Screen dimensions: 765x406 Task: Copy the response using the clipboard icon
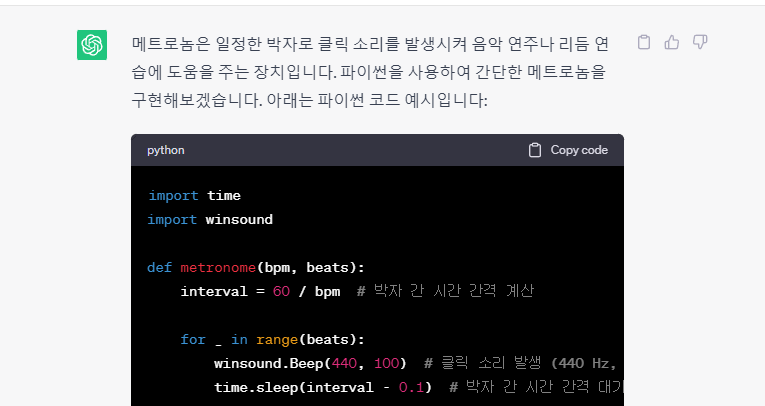pos(645,42)
